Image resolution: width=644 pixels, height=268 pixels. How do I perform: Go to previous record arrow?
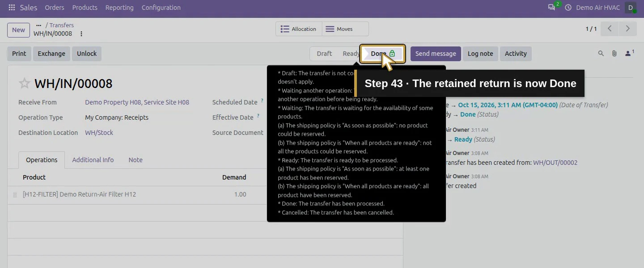click(x=609, y=29)
